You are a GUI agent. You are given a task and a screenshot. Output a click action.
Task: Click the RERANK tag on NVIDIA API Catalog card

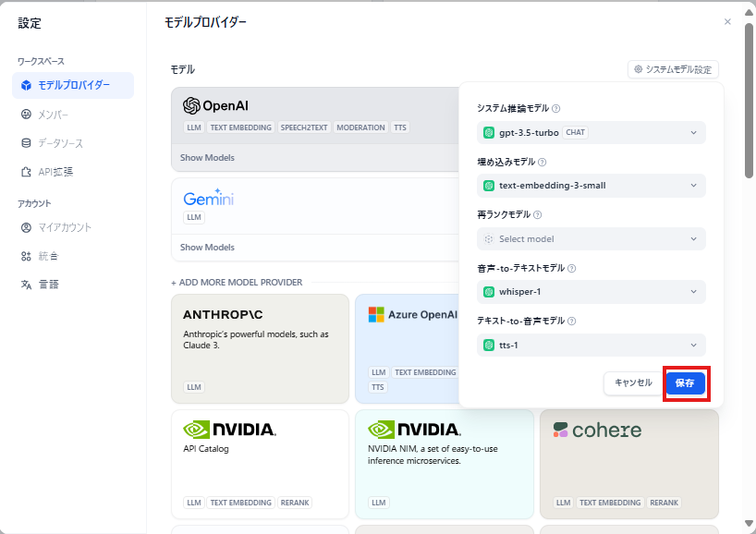(x=295, y=503)
